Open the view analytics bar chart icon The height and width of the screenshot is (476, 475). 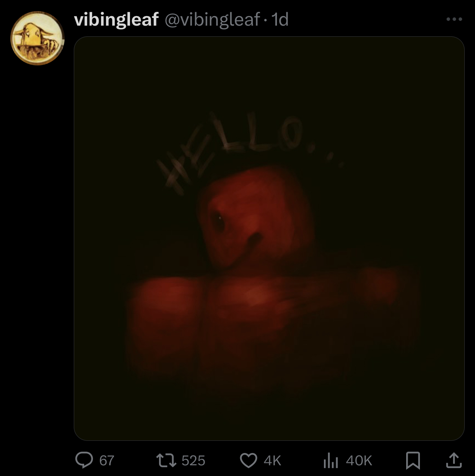pos(331,460)
